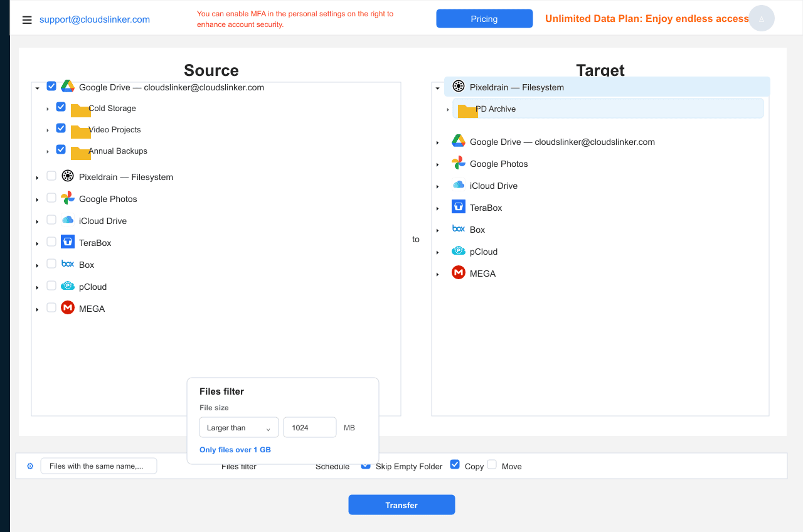Open the hamburger menu icon
The image size is (803, 532).
click(27, 19)
